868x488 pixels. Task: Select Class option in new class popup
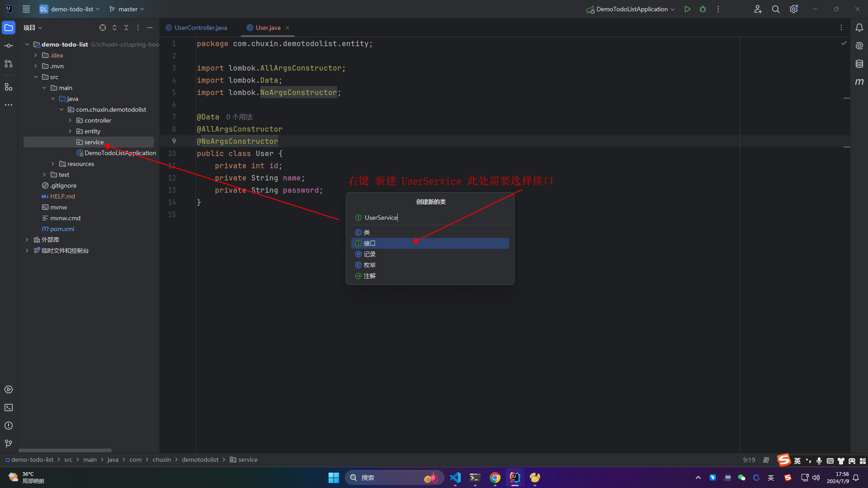tap(430, 232)
